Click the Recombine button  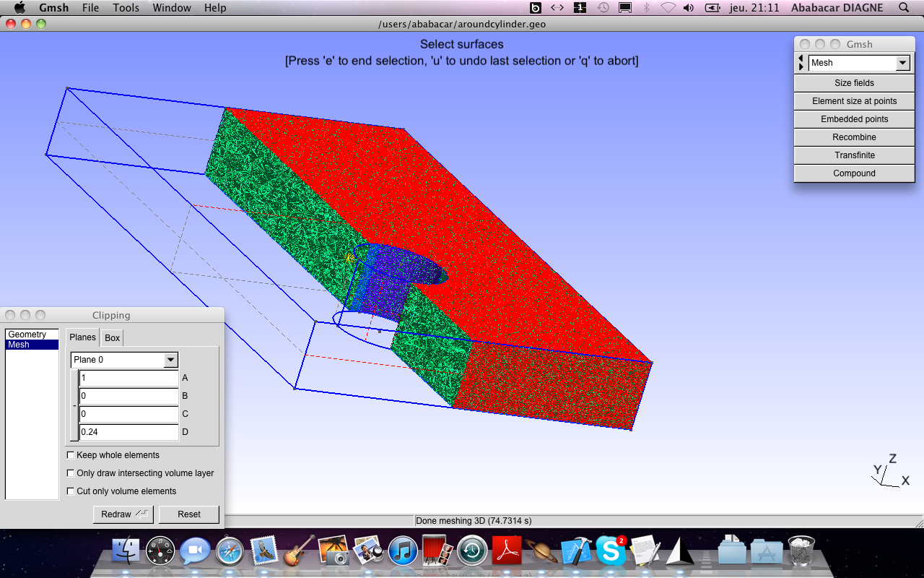coord(854,137)
